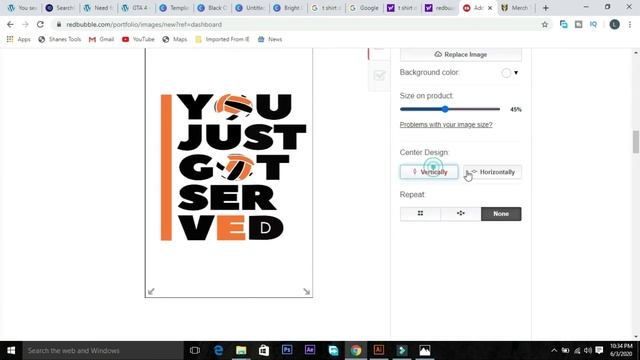Open the YouTube bookmark
This screenshot has width=640, height=360.
point(138,39)
